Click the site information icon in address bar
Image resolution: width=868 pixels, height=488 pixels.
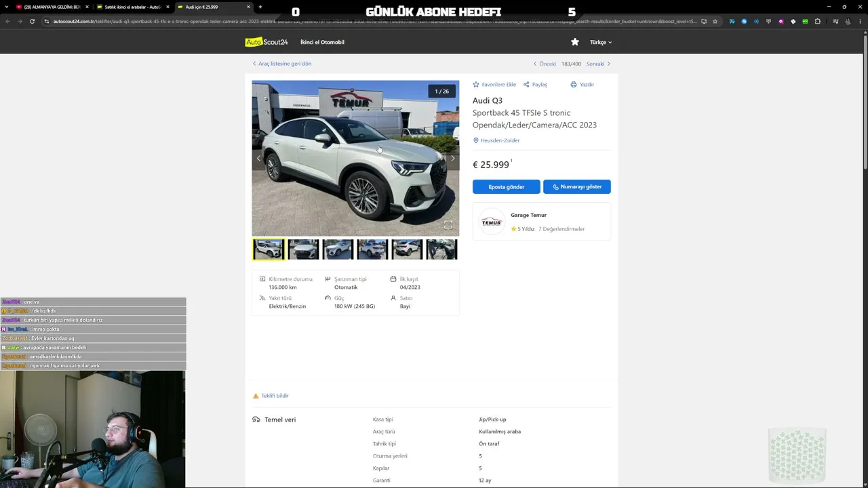(47, 21)
